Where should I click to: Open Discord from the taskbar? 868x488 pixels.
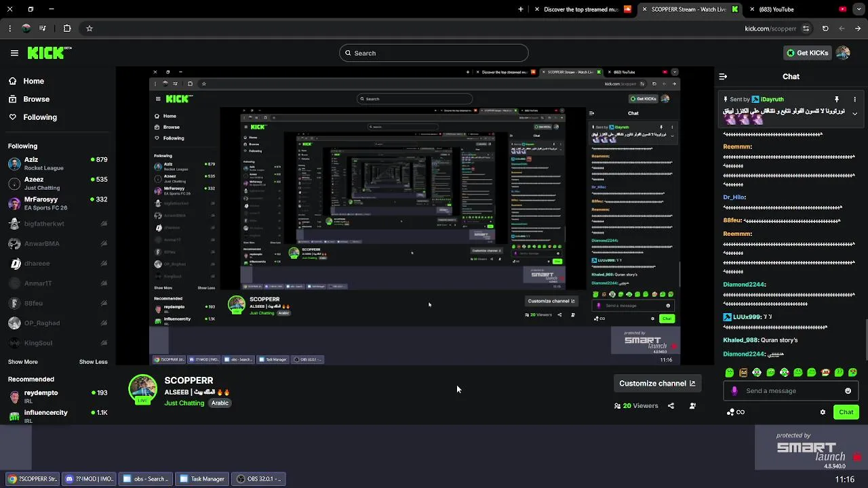(88, 479)
